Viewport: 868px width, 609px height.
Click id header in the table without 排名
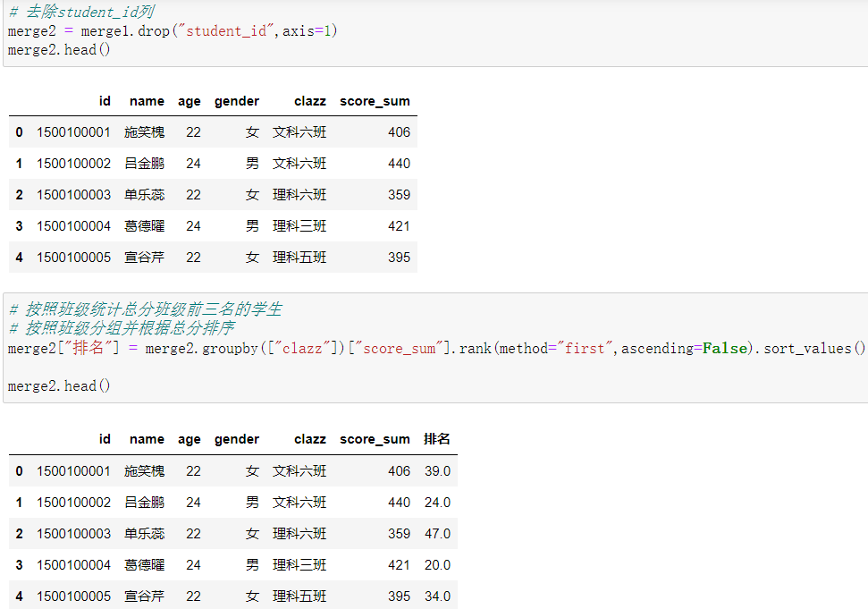click(105, 101)
